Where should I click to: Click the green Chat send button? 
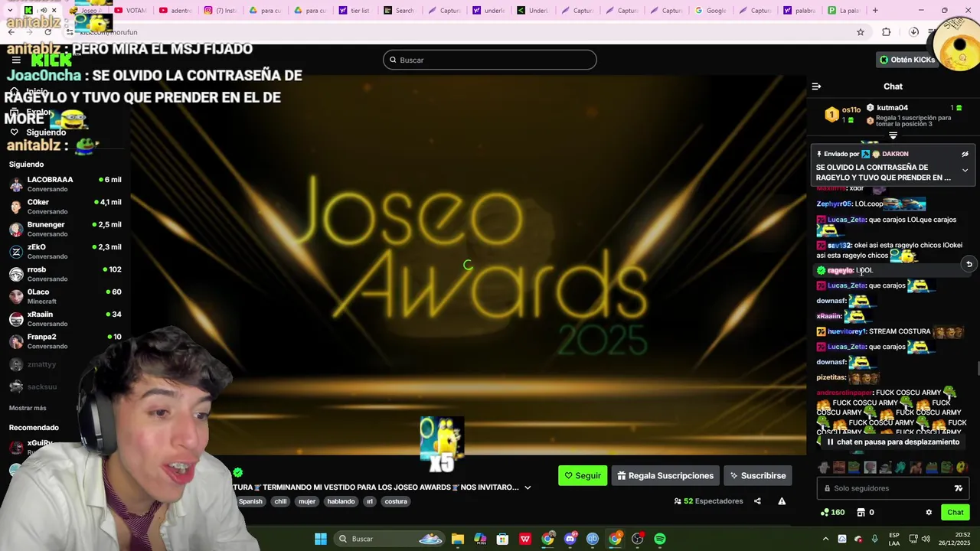(955, 513)
